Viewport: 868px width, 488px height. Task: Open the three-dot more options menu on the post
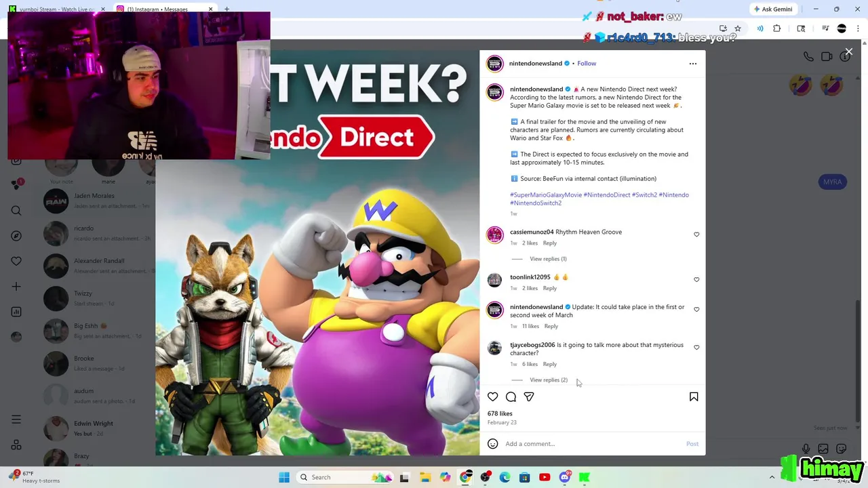coord(692,64)
